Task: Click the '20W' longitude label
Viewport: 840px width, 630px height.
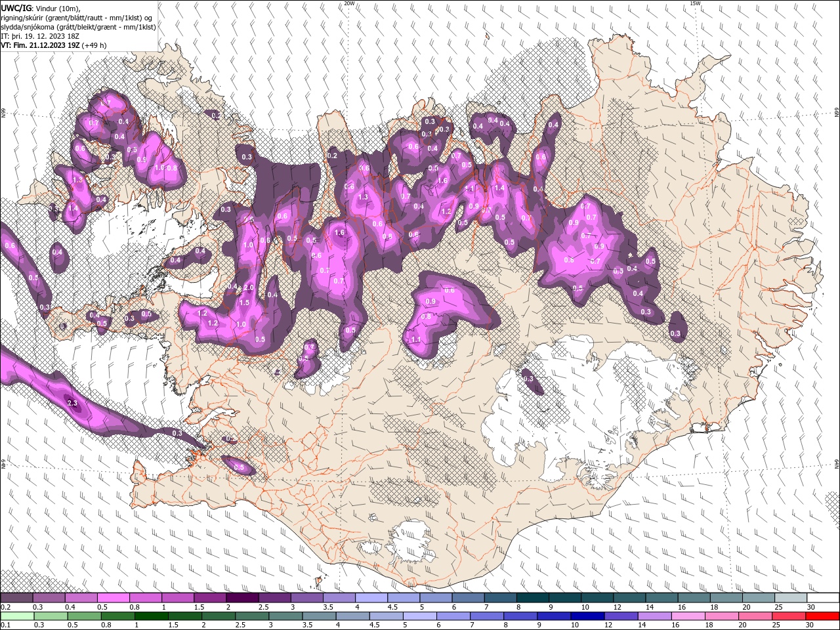Action: [349, 3]
